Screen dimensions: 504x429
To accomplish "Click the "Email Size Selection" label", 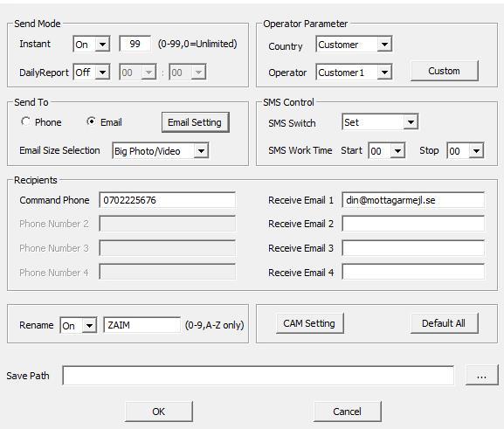I will [x=59, y=150].
